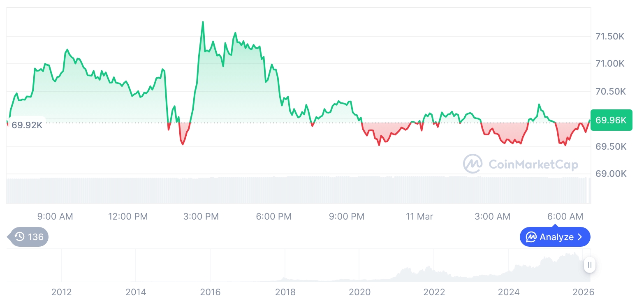This screenshot has height=301, width=644.
Task: Click the 2026 year label on navigator
Action: coord(583,292)
